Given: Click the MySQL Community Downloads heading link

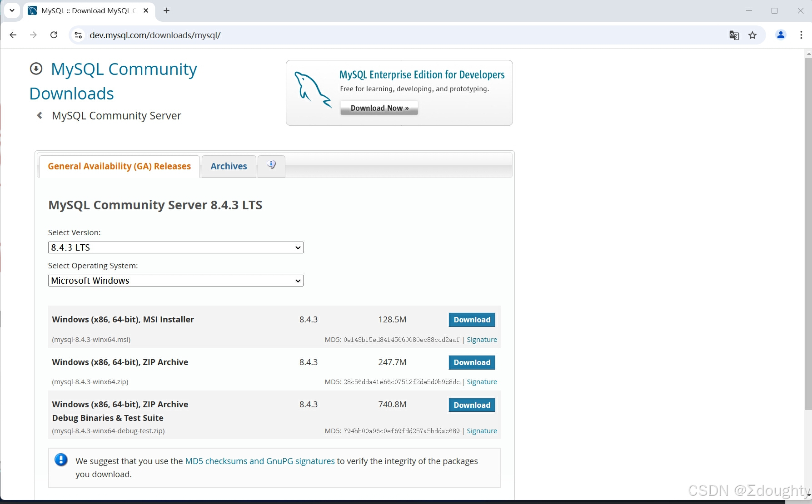Looking at the screenshot, I should click(113, 81).
